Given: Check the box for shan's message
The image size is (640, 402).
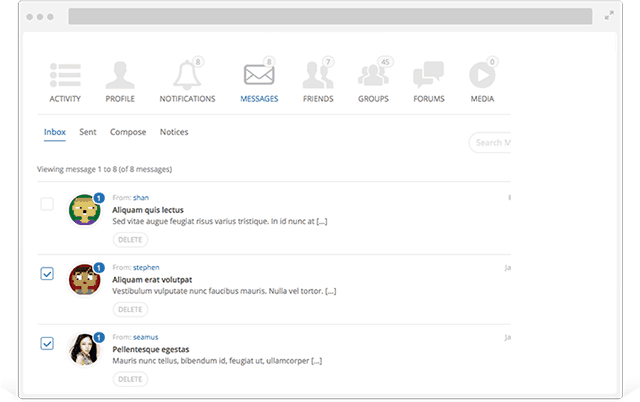Looking at the screenshot, I should coord(47,204).
